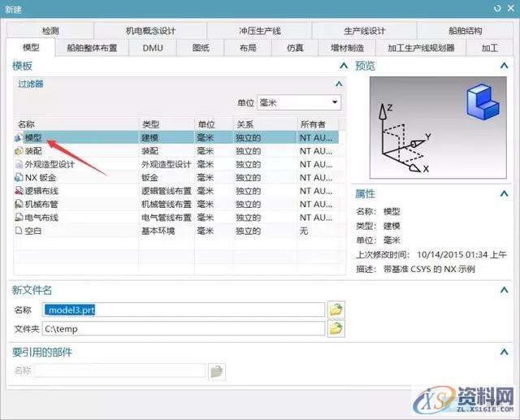Viewport: 520px width, 420px height.
Task: Open file browser next to 名称 field
Action: click(336, 310)
